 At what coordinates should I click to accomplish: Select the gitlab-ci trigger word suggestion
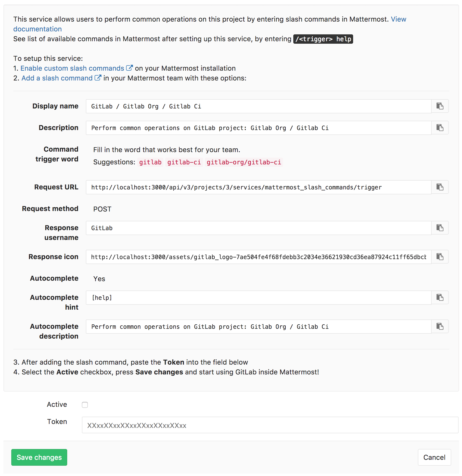pyautogui.click(x=184, y=162)
